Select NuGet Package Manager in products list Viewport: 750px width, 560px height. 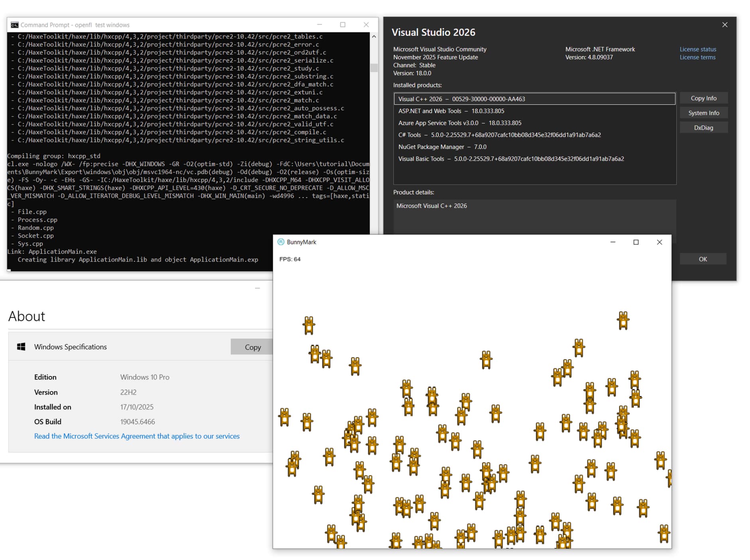[x=442, y=147]
